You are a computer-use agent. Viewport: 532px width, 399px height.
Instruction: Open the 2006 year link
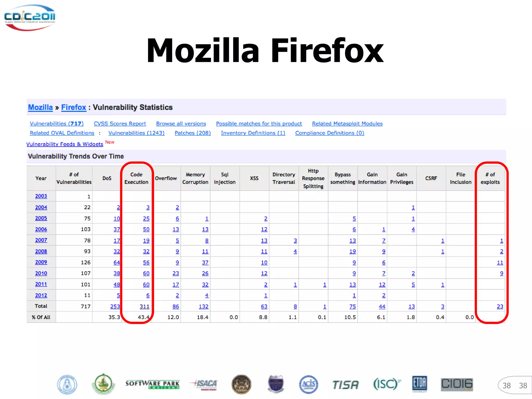[41, 229]
